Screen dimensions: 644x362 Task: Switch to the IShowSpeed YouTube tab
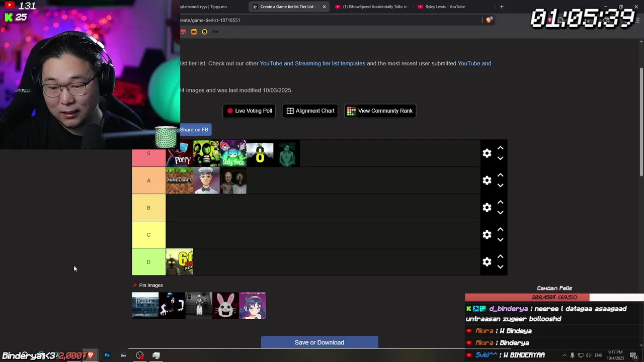click(371, 7)
